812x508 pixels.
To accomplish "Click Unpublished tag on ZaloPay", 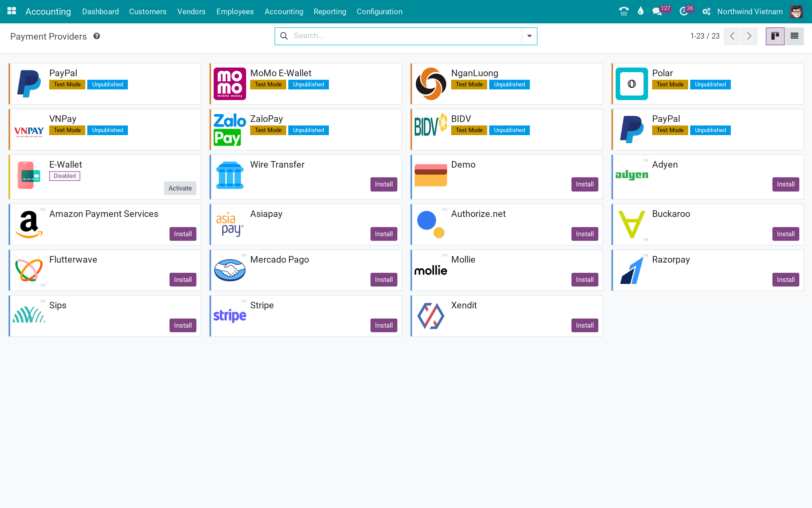I will tap(308, 130).
